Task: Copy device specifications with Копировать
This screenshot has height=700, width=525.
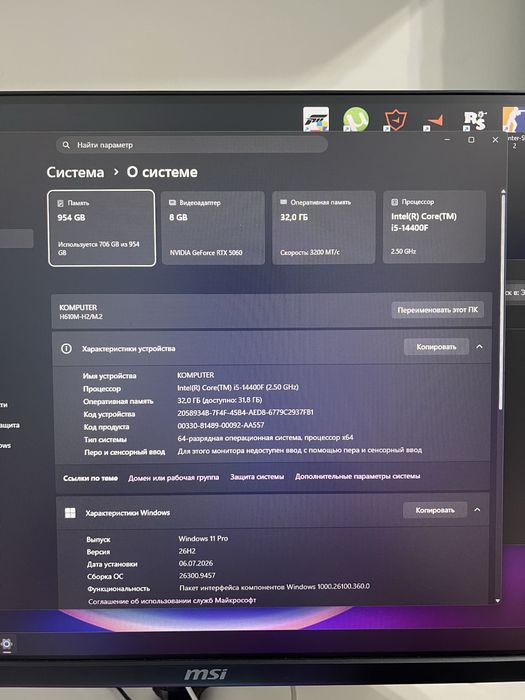Action: (x=436, y=347)
